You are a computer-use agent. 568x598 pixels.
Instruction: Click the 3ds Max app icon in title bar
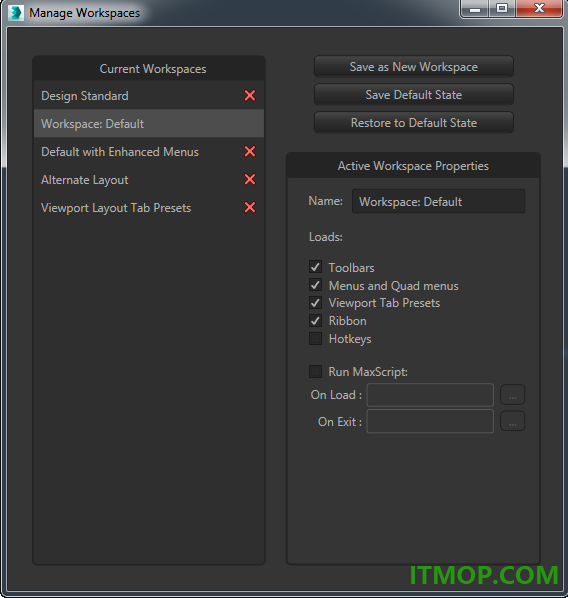(16, 13)
